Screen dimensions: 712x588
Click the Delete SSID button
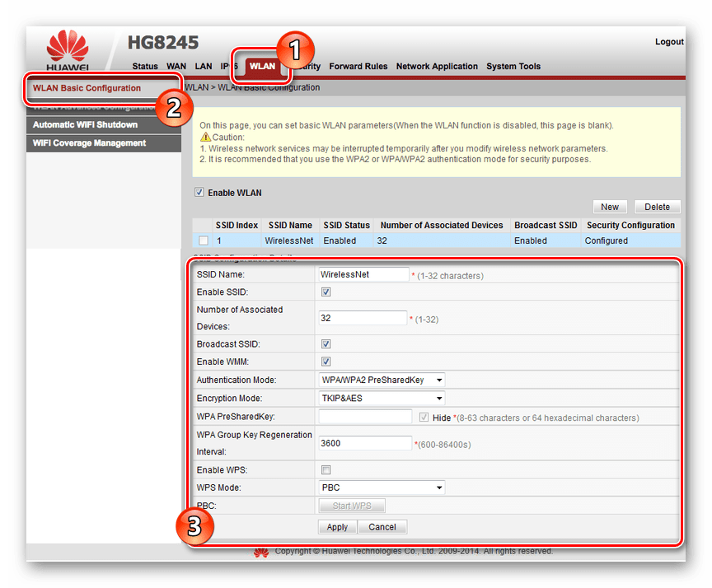pos(657,207)
